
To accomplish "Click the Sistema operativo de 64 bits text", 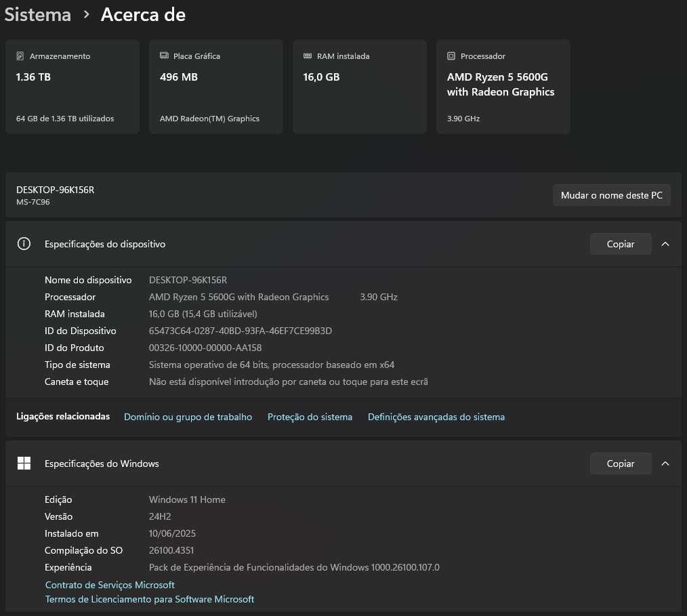I will (272, 365).
